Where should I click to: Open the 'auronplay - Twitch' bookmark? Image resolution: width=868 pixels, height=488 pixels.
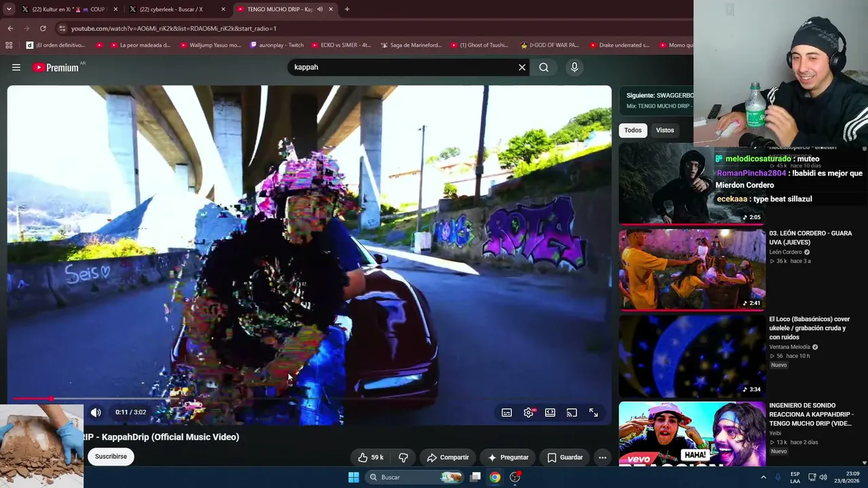[x=277, y=45]
